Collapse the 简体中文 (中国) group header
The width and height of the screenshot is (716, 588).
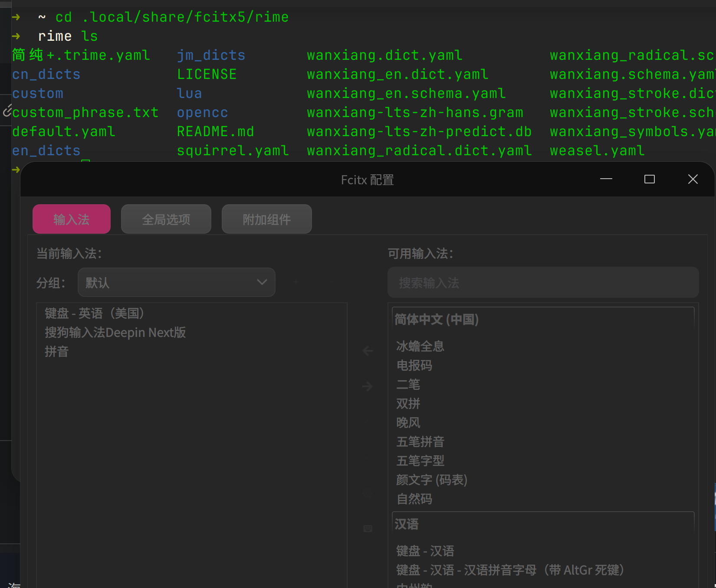coord(543,319)
